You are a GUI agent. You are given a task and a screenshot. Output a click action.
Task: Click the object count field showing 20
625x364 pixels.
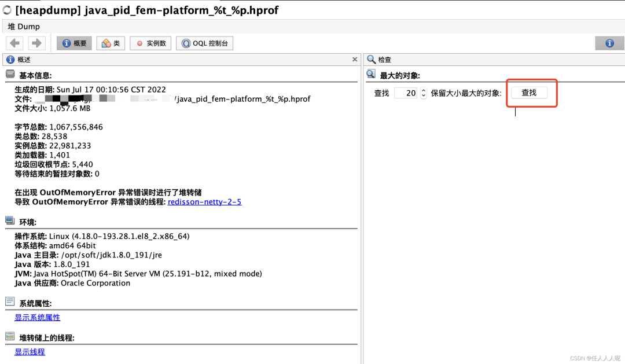coord(406,93)
